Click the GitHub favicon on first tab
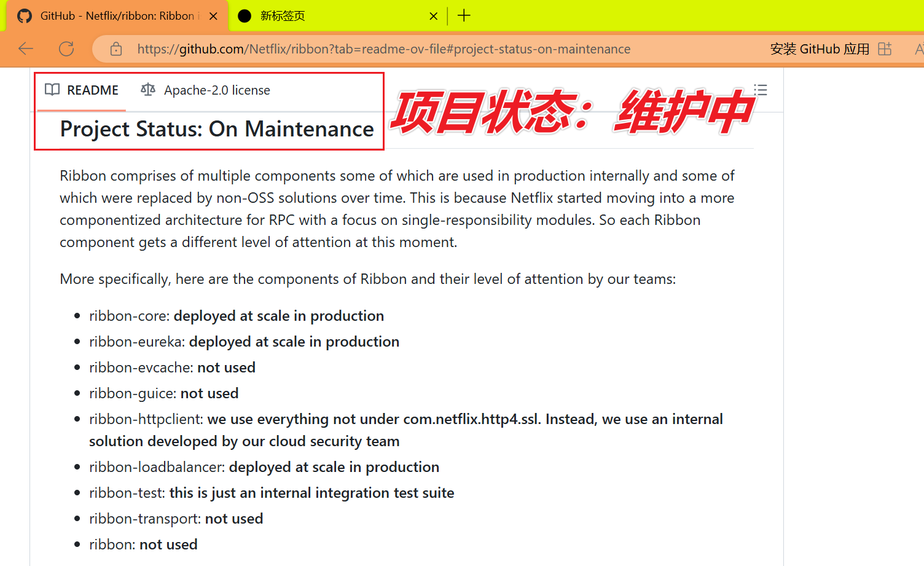This screenshot has width=924, height=566. pyautogui.click(x=25, y=16)
